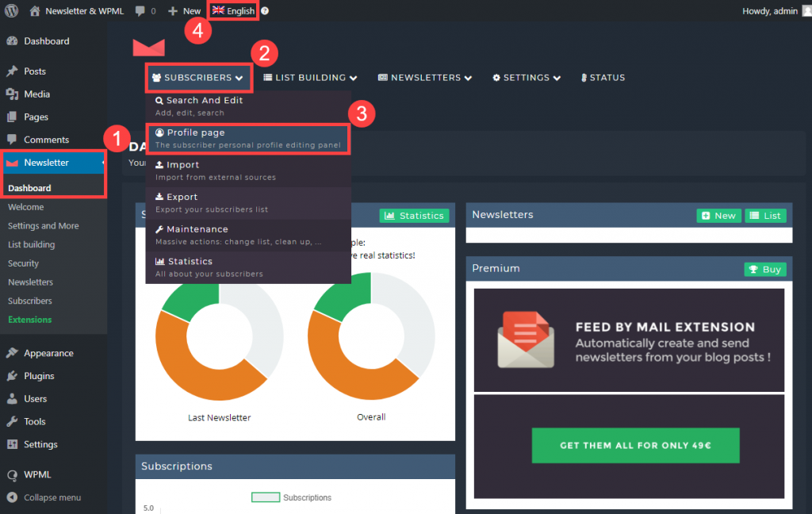Select Import from external sources entry
The image size is (812, 514).
pos(248,171)
